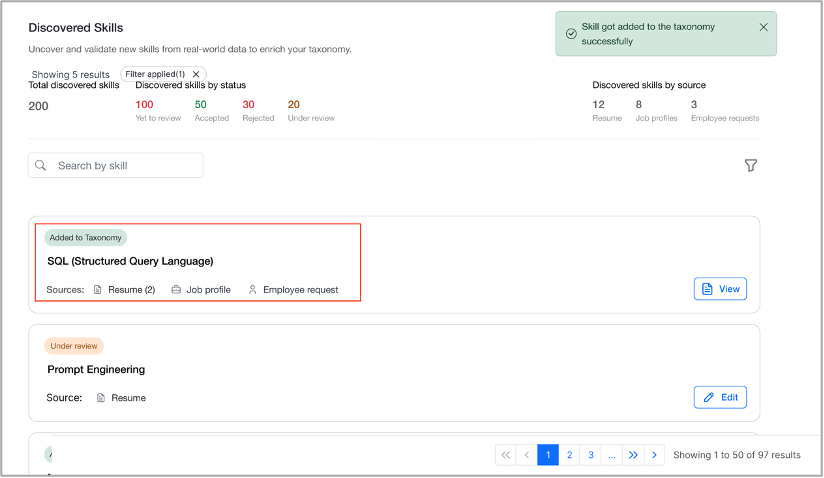Go to next results page

click(x=654, y=455)
